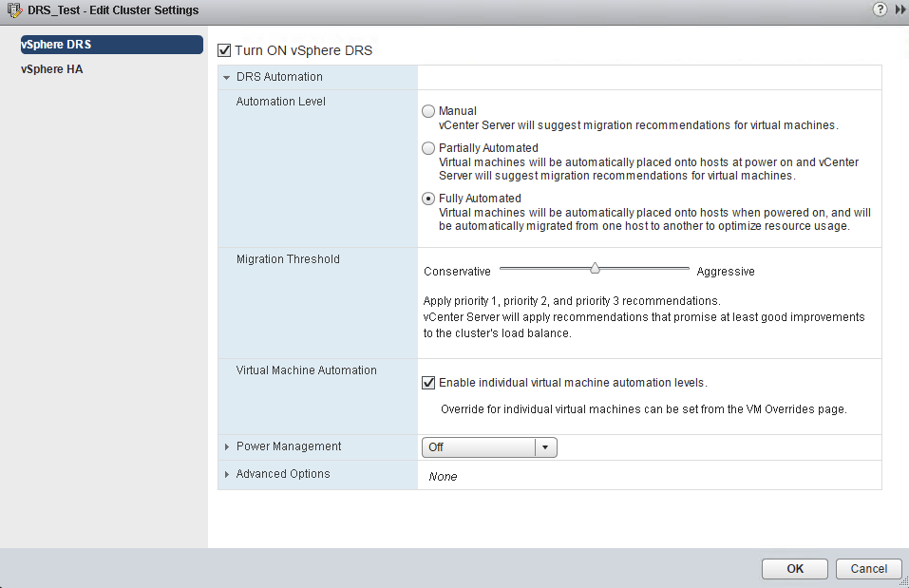Expand the Power Management section
This screenshot has width=909, height=588.
point(227,447)
